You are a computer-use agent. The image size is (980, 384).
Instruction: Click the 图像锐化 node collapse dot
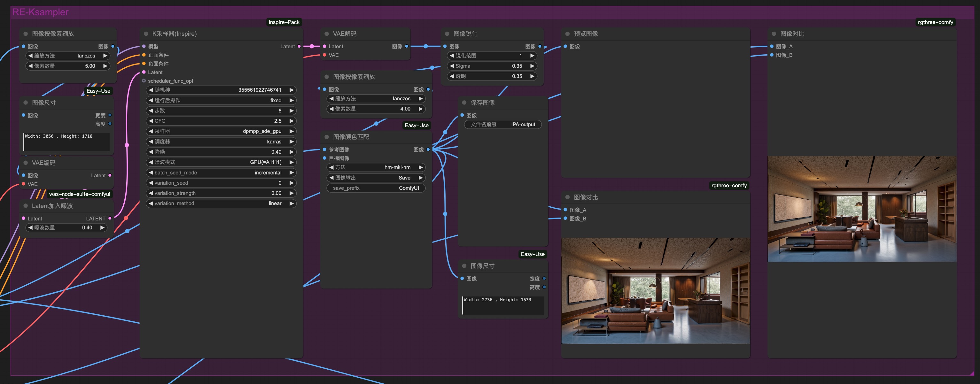[x=447, y=34]
